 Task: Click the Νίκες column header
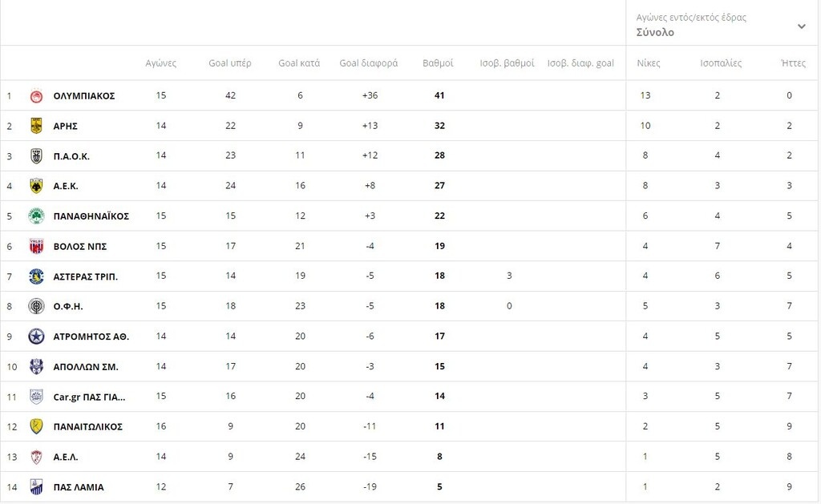pyautogui.click(x=649, y=63)
